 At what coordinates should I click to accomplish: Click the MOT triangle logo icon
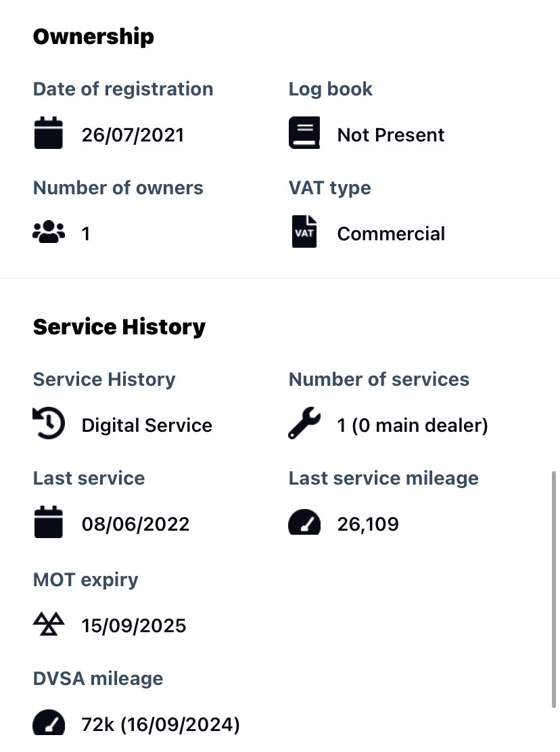(49, 623)
